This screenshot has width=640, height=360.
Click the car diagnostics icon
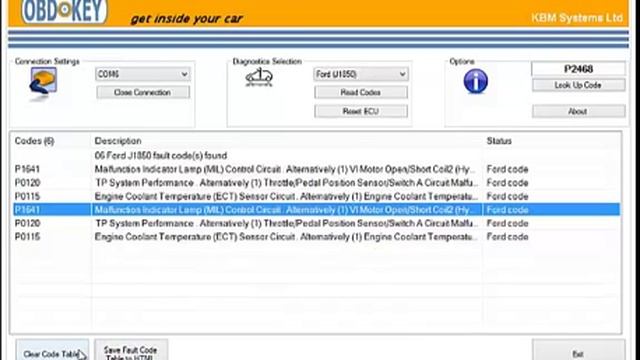(x=259, y=77)
